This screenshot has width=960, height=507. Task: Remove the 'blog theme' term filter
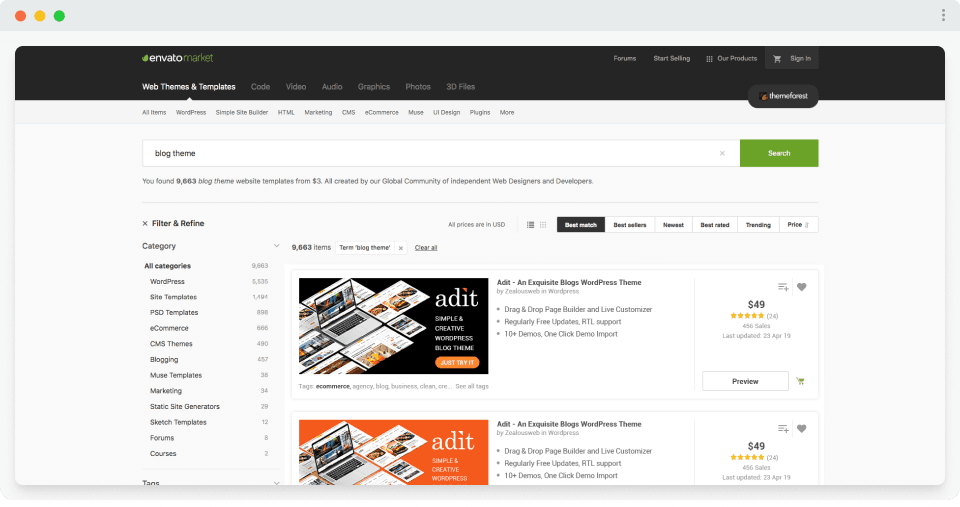pyautogui.click(x=401, y=248)
